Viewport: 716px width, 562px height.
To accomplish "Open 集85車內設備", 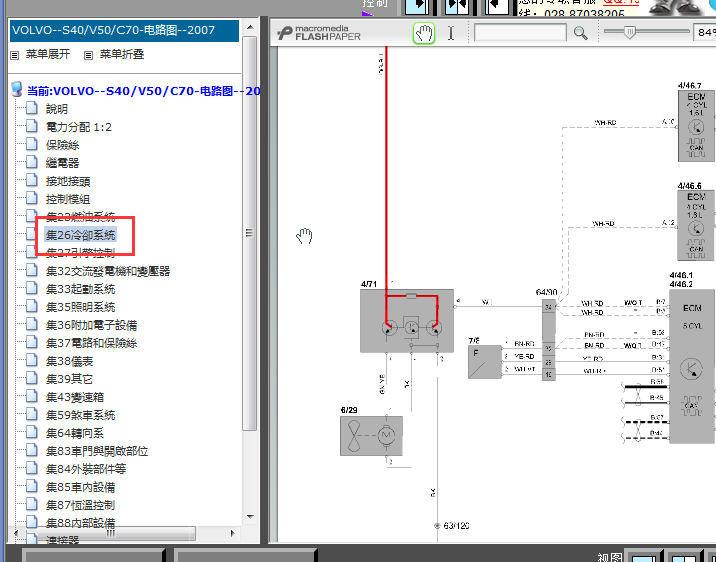I will point(80,487).
